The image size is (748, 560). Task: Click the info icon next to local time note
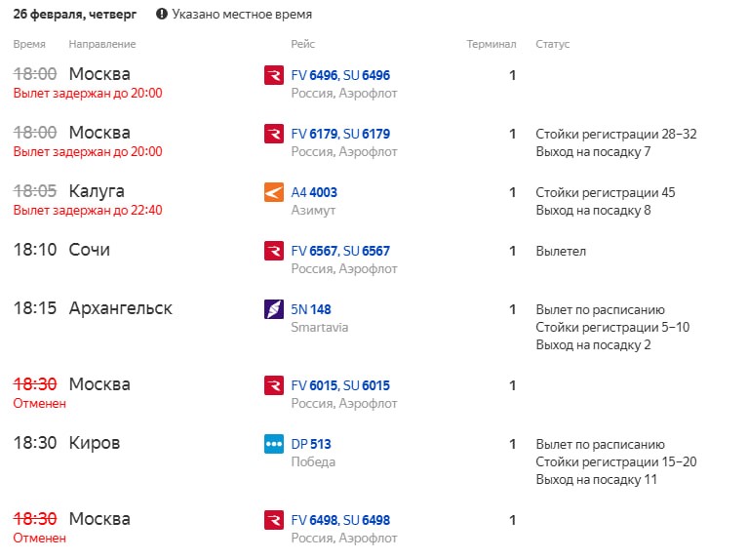pos(162,16)
